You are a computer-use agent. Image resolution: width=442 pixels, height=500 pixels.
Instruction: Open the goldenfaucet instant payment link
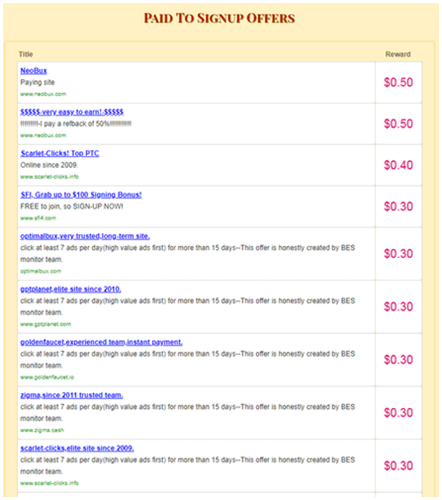point(101,342)
